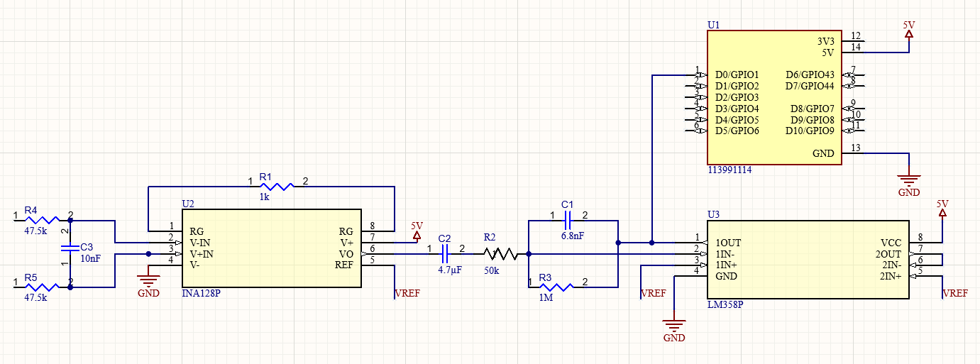Click the 113991114 part number text
This screenshot has width=980, height=364.
(730, 170)
